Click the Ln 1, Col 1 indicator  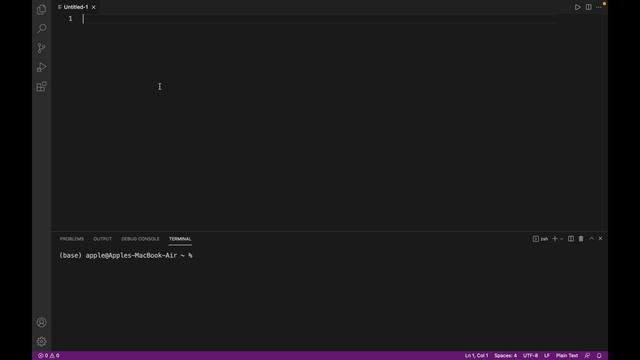[x=476, y=356]
